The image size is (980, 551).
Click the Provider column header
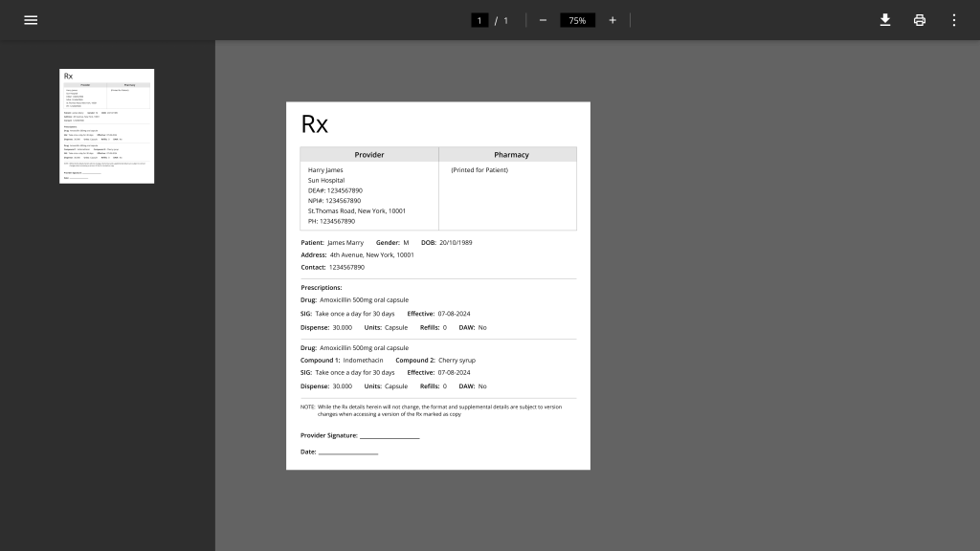369,154
